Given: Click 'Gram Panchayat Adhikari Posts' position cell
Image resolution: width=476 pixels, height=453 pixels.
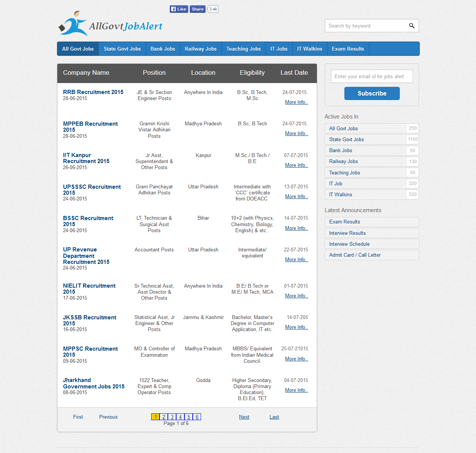Looking at the screenshot, I should 154,190.
